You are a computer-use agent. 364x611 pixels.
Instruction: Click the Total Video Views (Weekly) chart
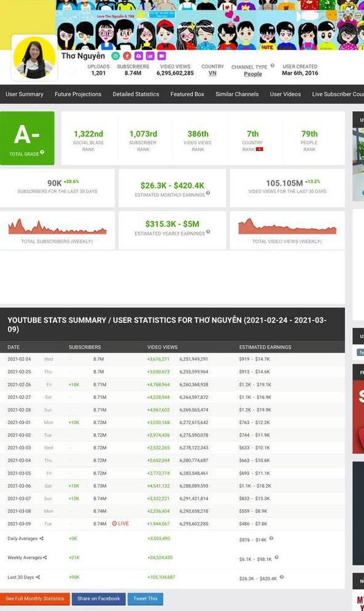[287, 226]
